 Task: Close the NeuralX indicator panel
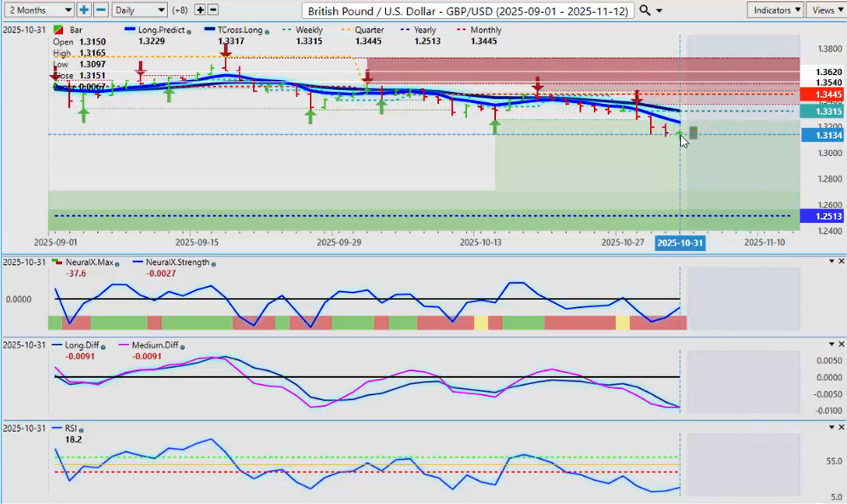842,261
